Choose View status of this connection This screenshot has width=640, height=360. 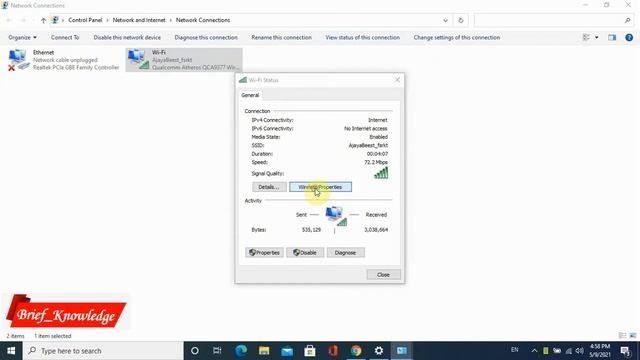(362, 38)
